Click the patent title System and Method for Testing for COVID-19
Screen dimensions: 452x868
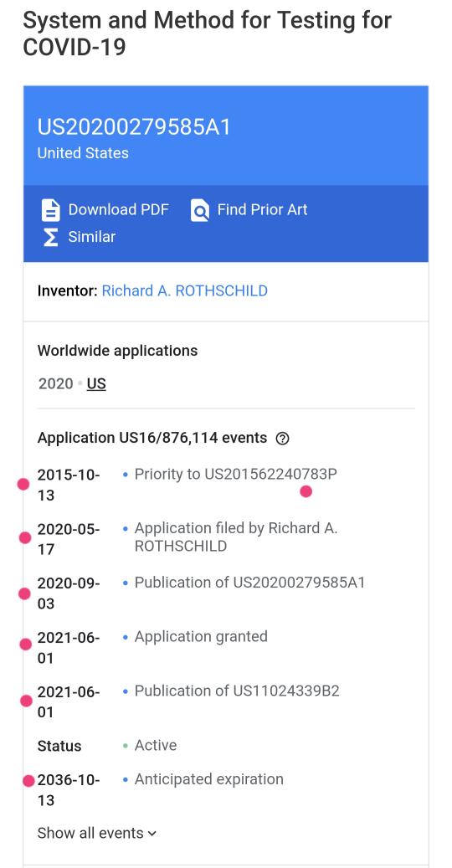(x=207, y=33)
